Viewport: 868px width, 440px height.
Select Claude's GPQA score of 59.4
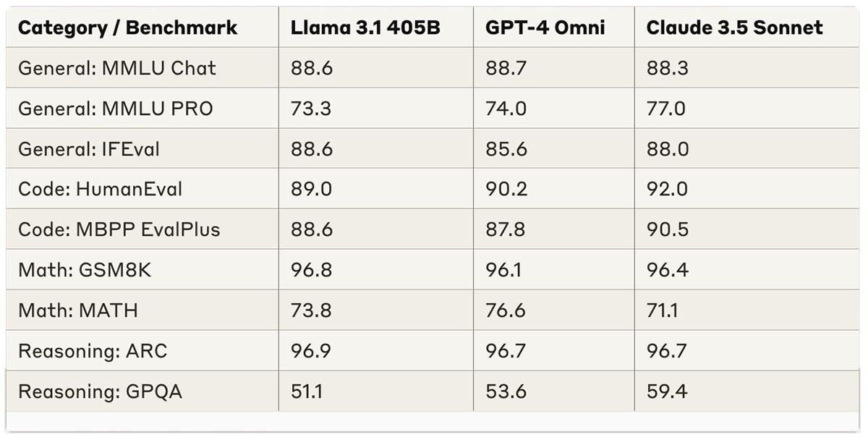(667, 392)
